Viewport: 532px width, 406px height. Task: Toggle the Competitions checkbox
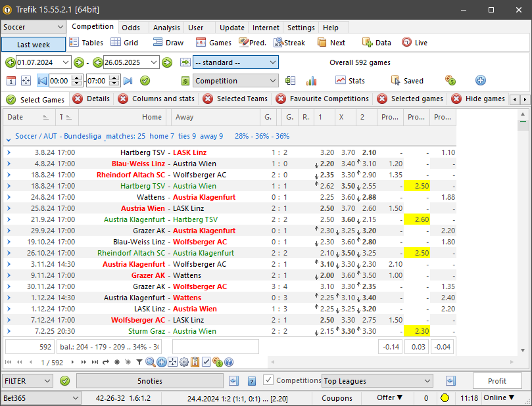pyautogui.click(x=268, y=380)
